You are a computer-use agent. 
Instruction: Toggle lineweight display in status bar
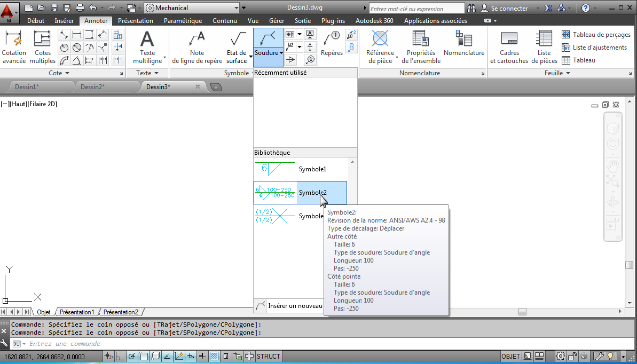click(202, 357)
